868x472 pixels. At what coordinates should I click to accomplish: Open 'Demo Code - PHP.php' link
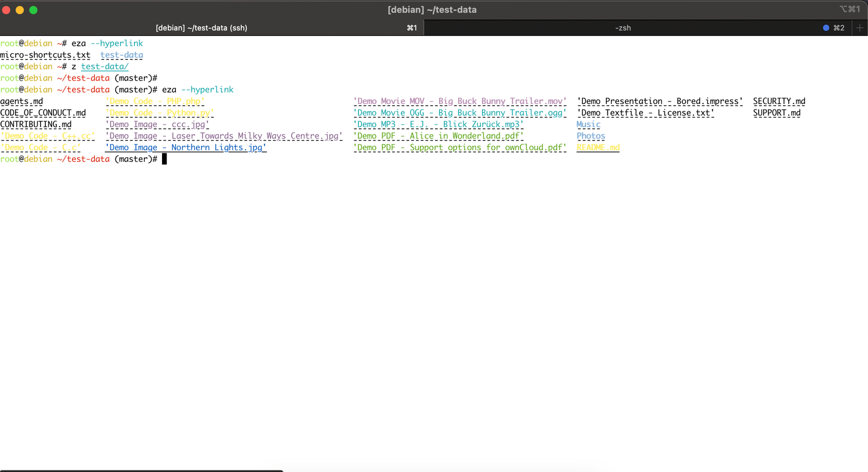[x=155, y=101]
